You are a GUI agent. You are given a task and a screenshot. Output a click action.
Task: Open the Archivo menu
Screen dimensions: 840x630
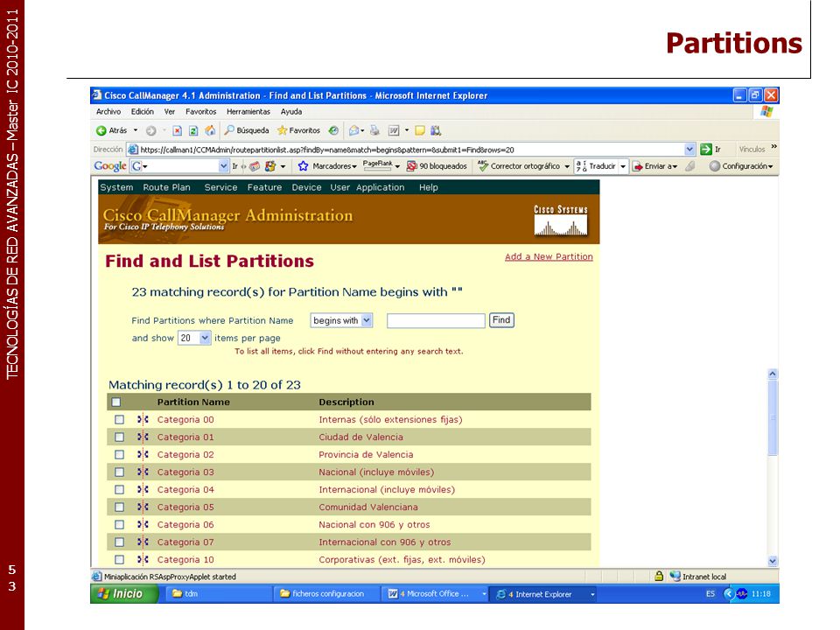coord(108,111)
